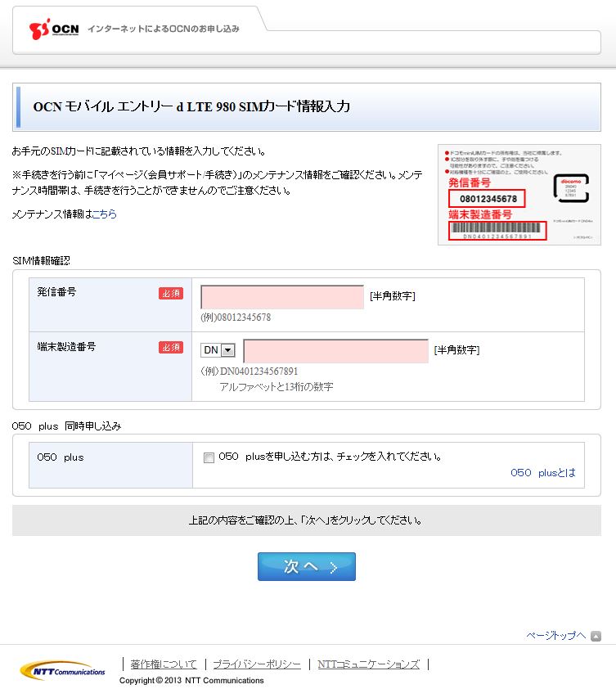Click the インターネットによるOCNのお申し込み header text
616x698 pixels.
(x=164, y=29)
